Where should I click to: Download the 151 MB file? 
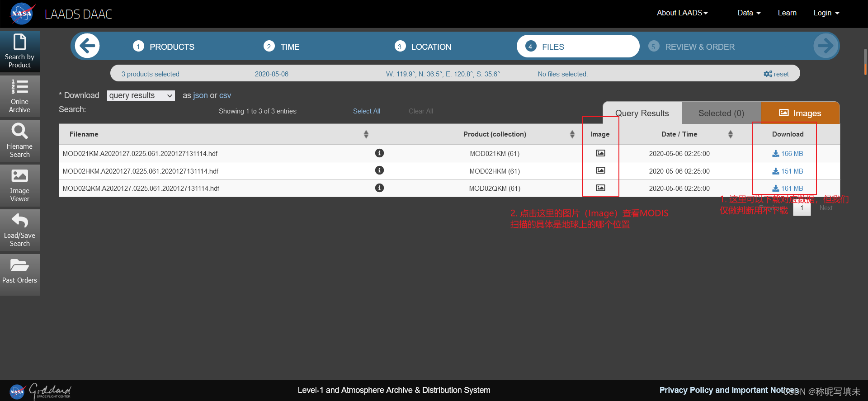pyautogui.click(x=788, y=171)
